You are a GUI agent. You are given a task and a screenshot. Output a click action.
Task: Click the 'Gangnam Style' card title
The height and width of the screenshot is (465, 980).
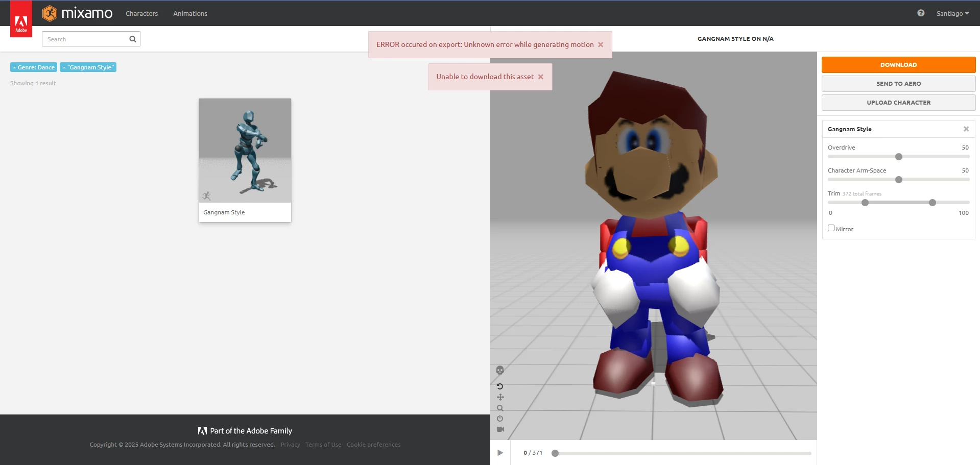pyautogui.click(x=224, y=212)
